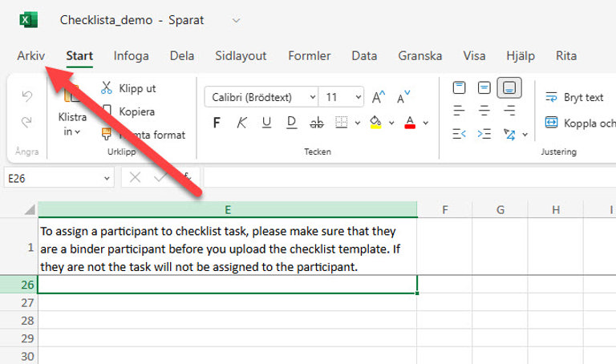Image resolution: width=616 pixels, height=364 pixels.
Task: Open the Rita tab
Action: (566, 56)
